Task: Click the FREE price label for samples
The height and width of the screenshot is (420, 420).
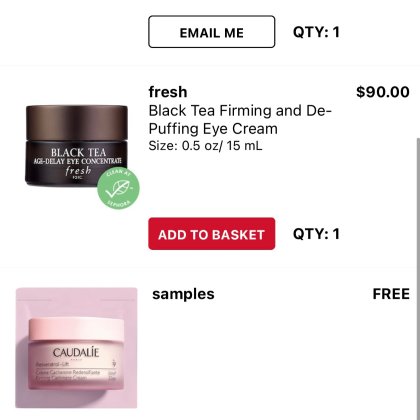Action: [391, 294]
